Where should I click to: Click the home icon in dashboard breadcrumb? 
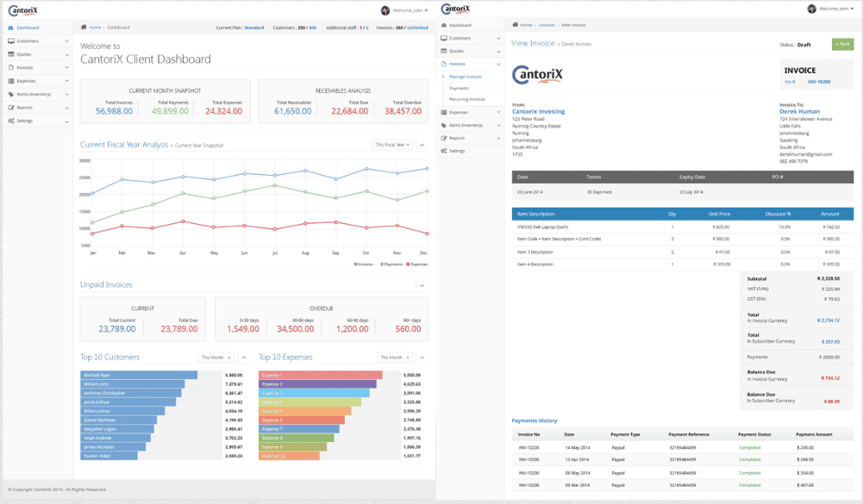[x=84, y=27]
